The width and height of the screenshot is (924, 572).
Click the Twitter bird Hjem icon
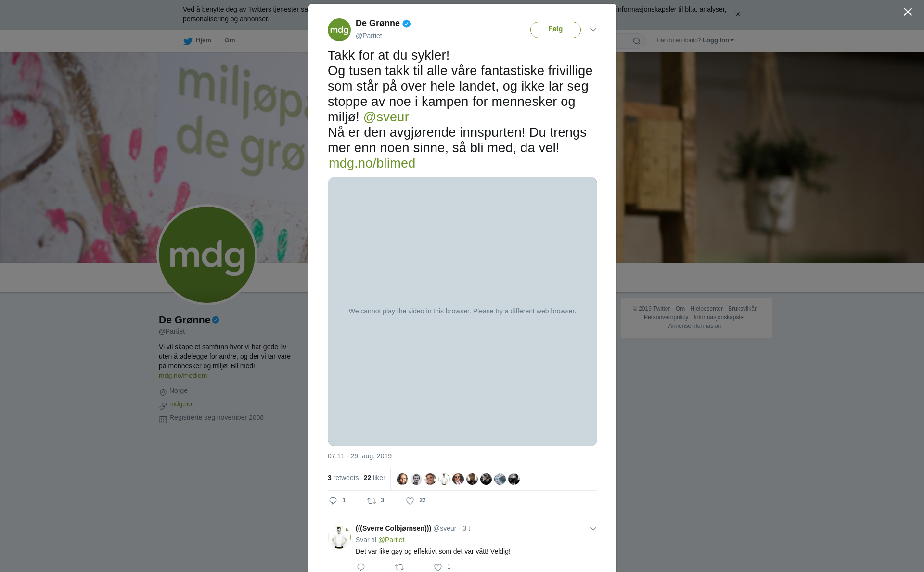click(x=188, y=41)
